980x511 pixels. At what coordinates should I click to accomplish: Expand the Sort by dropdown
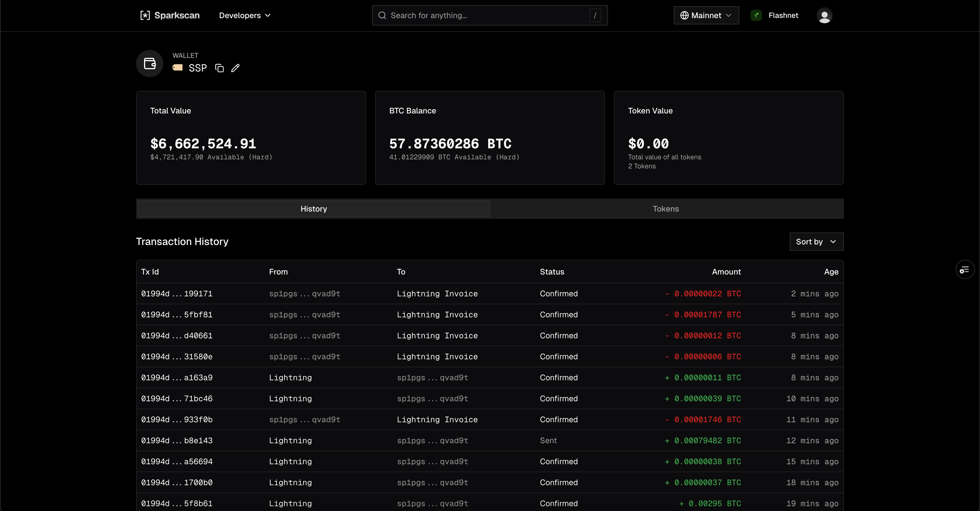(816, 242)
